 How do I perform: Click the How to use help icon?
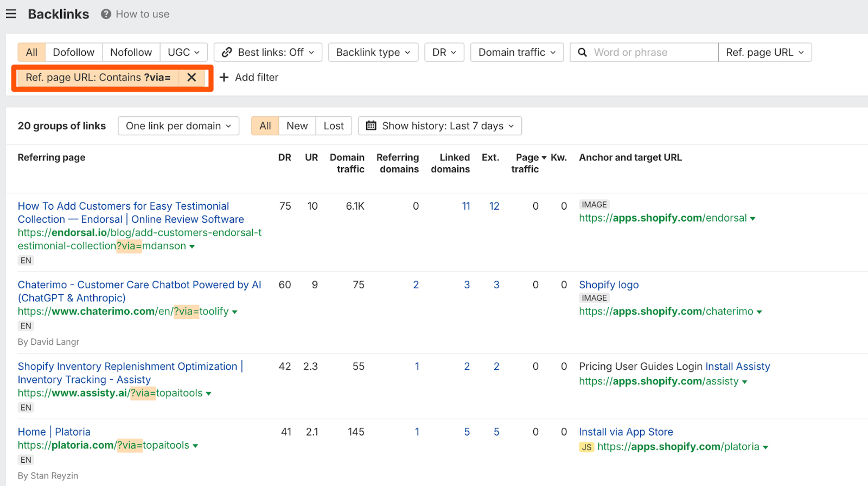(x=106, y=14)
